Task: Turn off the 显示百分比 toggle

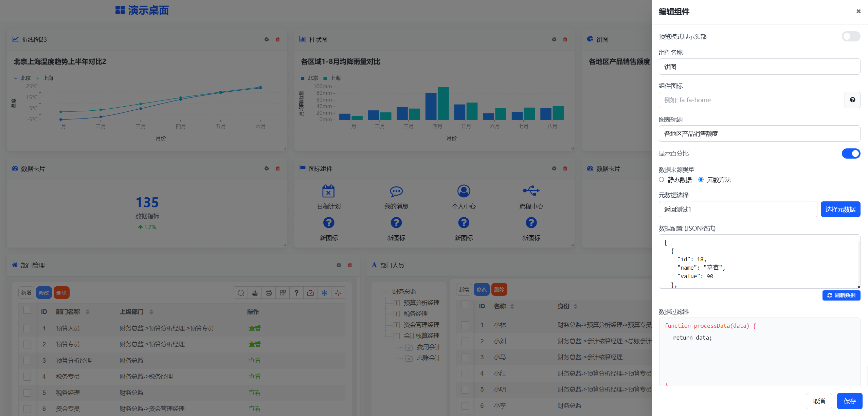Action: pos(851,153)
